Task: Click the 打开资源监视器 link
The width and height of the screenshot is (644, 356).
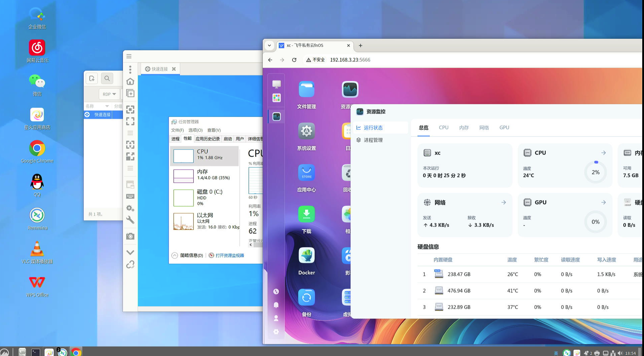Action: [229, 255]
